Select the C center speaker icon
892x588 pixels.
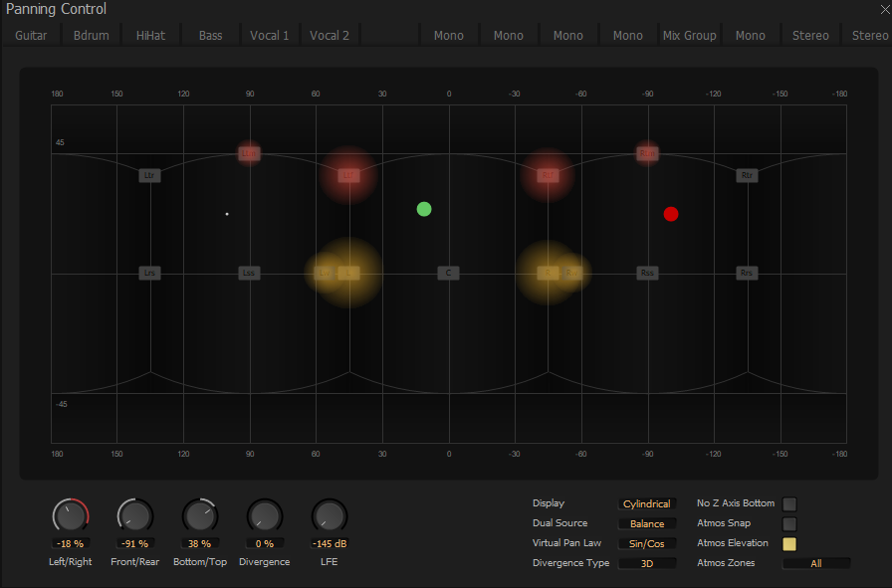(448, 272)
